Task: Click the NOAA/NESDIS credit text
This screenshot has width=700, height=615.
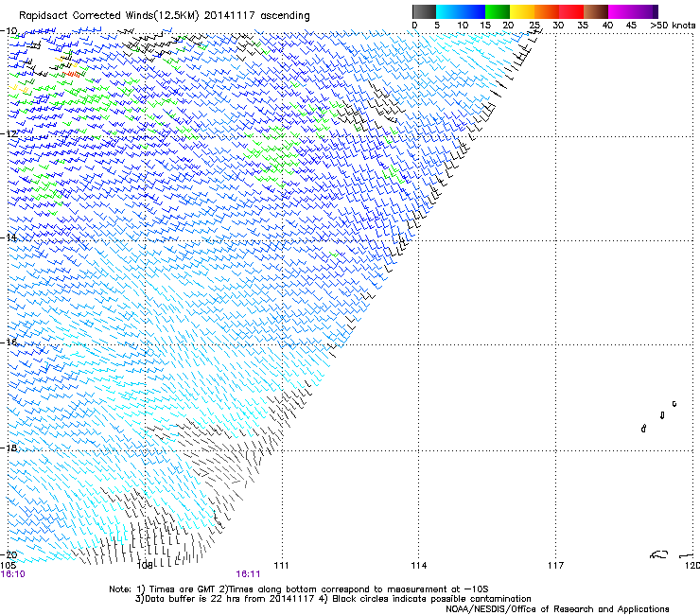Action: 557,609
